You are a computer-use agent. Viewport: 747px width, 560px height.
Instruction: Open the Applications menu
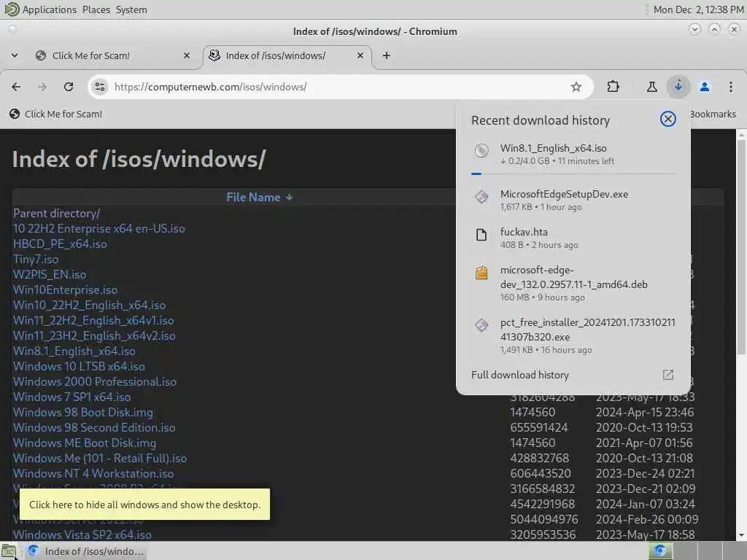tap(49, 9)
